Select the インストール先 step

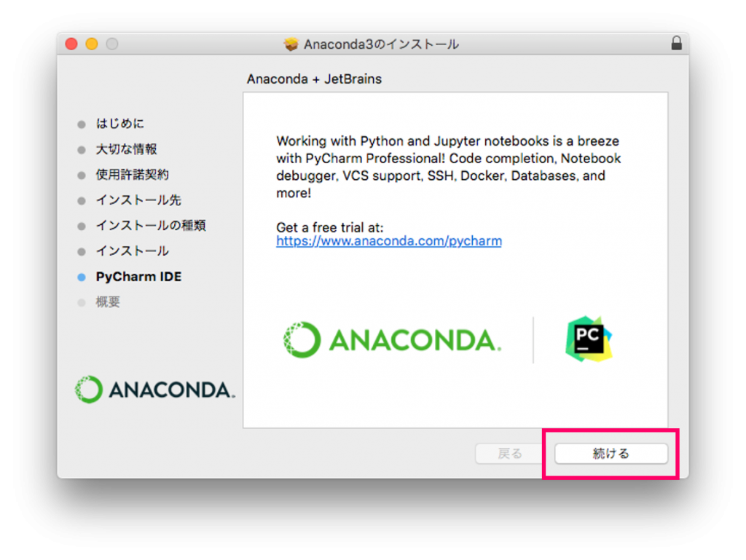[x=138, y=200]
